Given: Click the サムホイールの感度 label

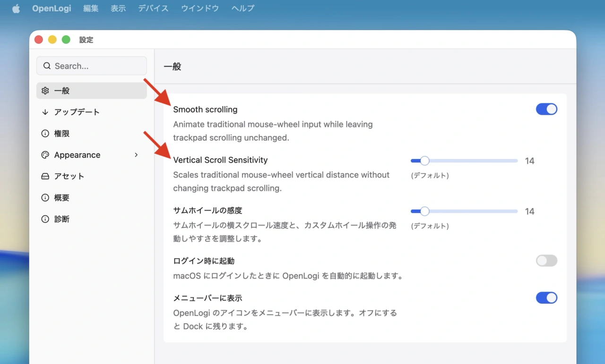Looking at the screenshot, I should pos(207,211).
